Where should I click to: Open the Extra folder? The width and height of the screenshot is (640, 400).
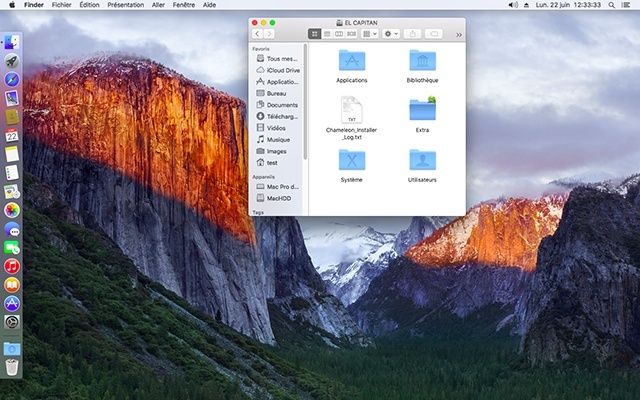click(422, 109)
